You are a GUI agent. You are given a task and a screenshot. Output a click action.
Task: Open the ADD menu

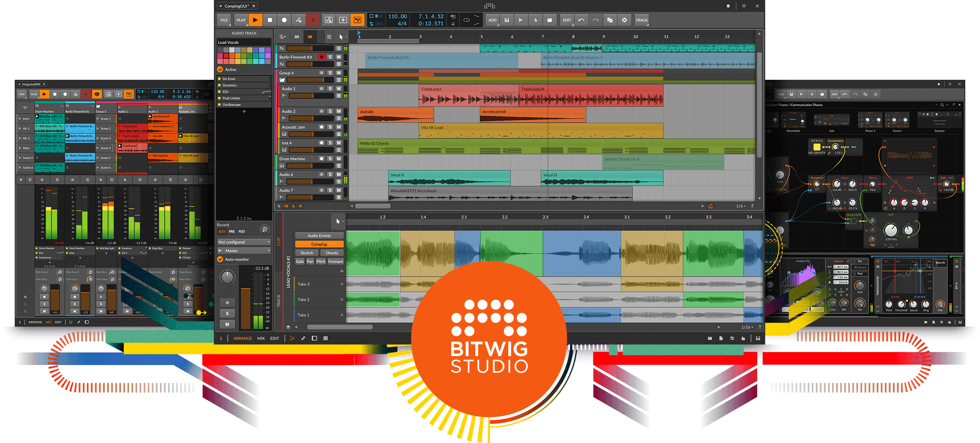click(492, 20)
